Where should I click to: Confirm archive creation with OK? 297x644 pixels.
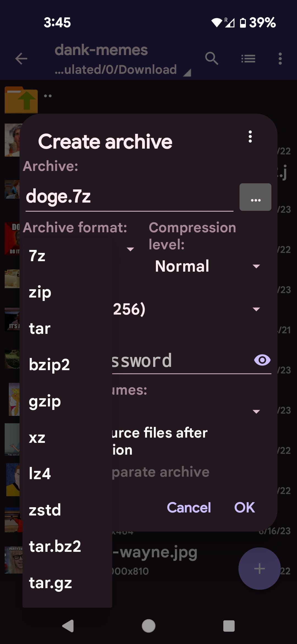[244, 508]
